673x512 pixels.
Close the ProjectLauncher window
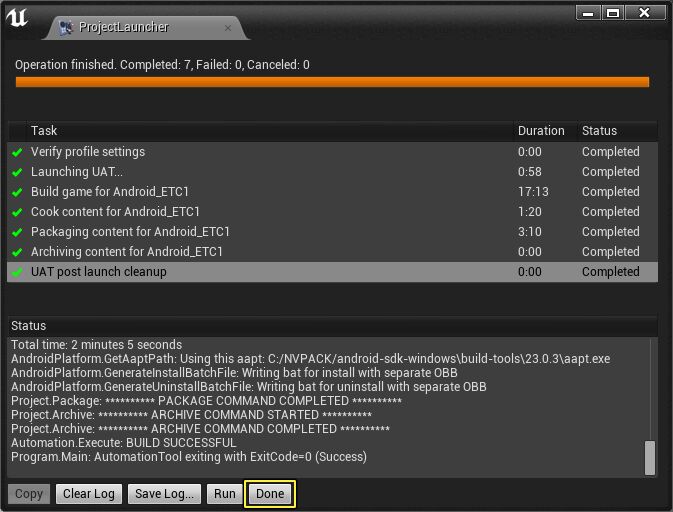coord(644,13)
